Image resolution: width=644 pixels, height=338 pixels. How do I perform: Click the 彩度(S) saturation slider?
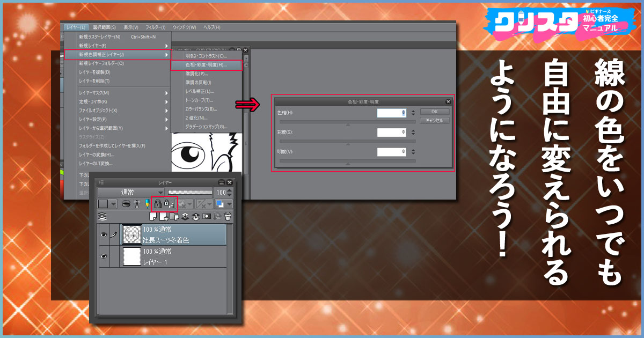347,143
